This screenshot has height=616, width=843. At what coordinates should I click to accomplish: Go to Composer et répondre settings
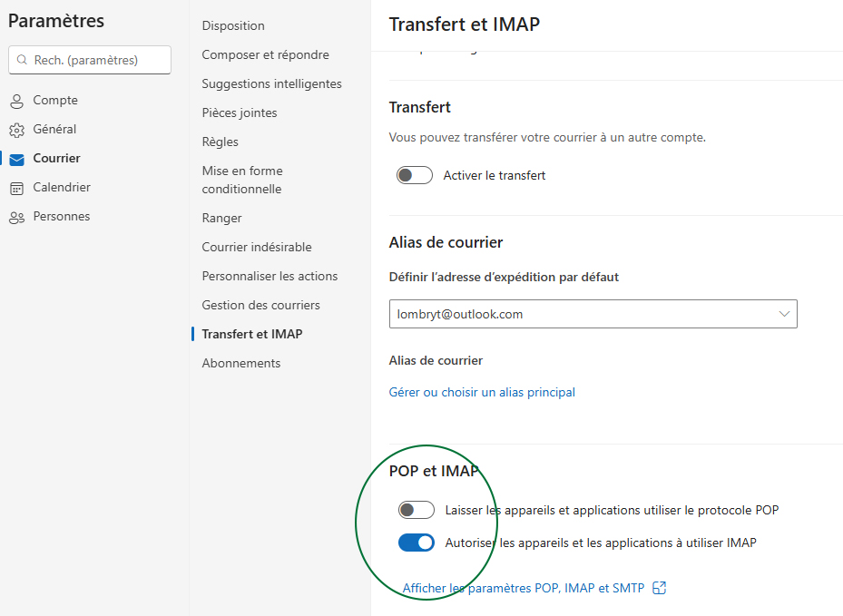pos(266,54)
